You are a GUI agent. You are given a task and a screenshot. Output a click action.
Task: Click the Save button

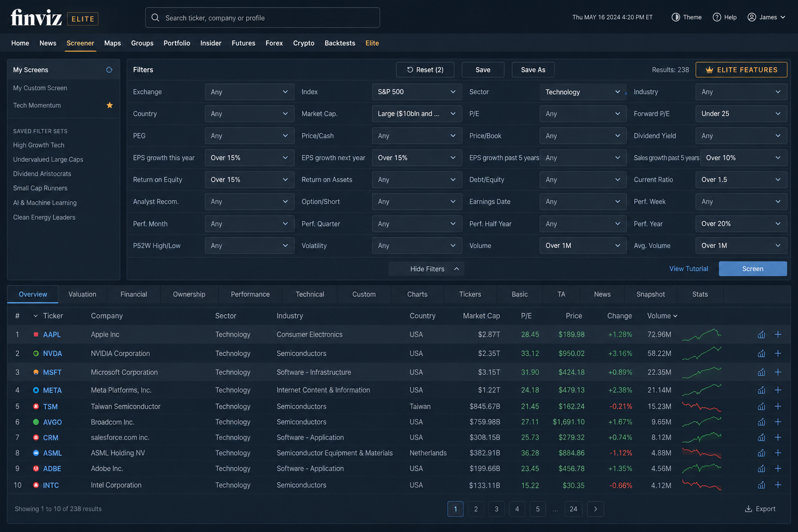[x=483, y=70]
